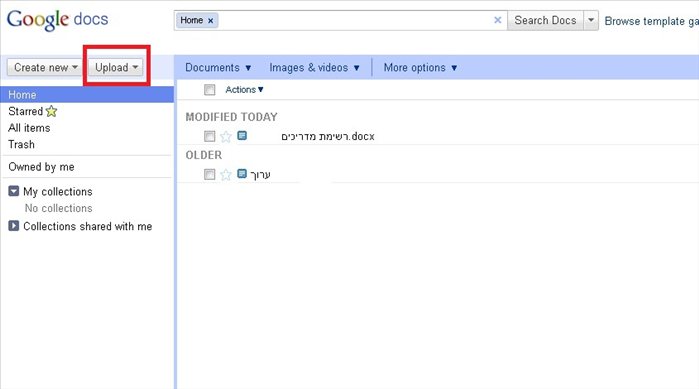Screen dimensions: 699x389
Task: Click the Search Docs button
Action: tap(545, 20)
